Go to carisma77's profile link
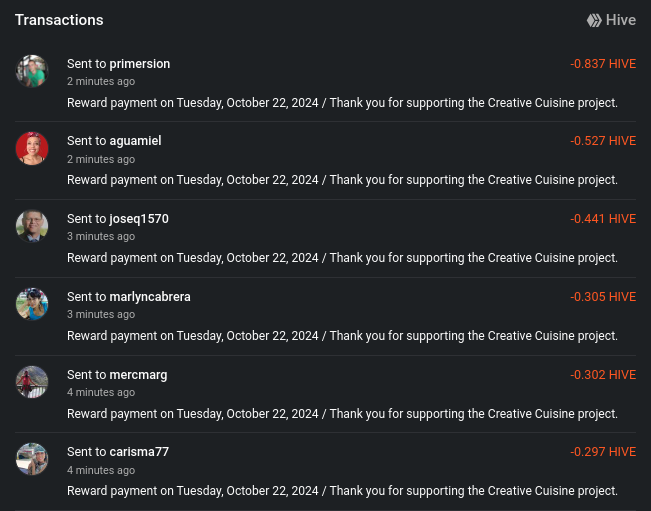The image size is (651, 511). [x=139, y=452]
